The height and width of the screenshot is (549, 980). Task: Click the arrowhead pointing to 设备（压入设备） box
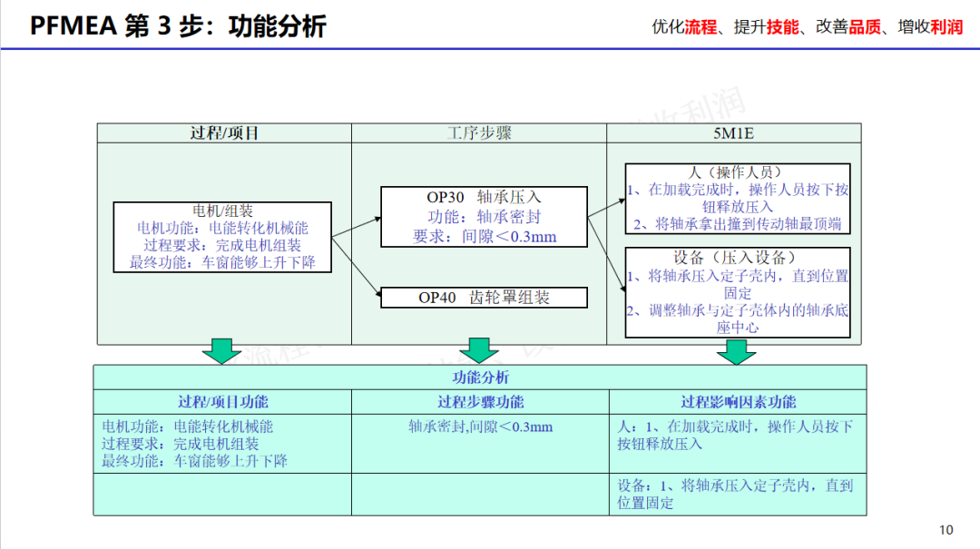[x=621, y=289]
